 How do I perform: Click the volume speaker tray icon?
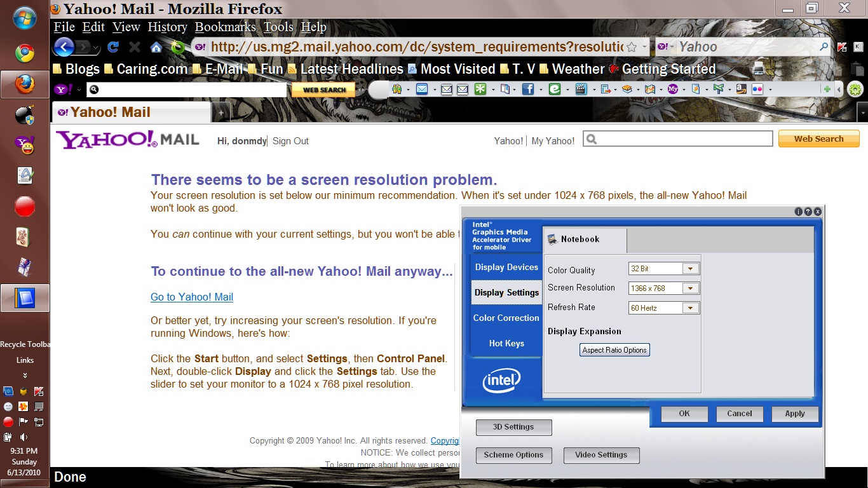click(24, 437)
